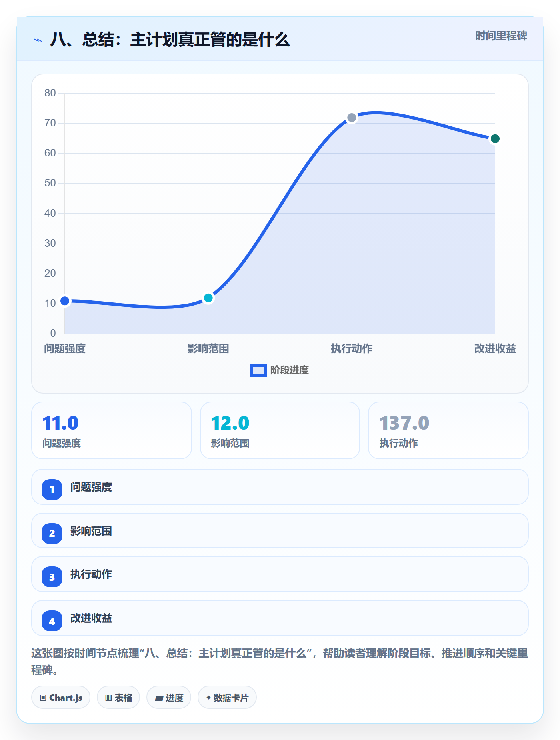Click the 11.0 value in the stat card
The width and height of the screenshot is (560, 740).
60,423
